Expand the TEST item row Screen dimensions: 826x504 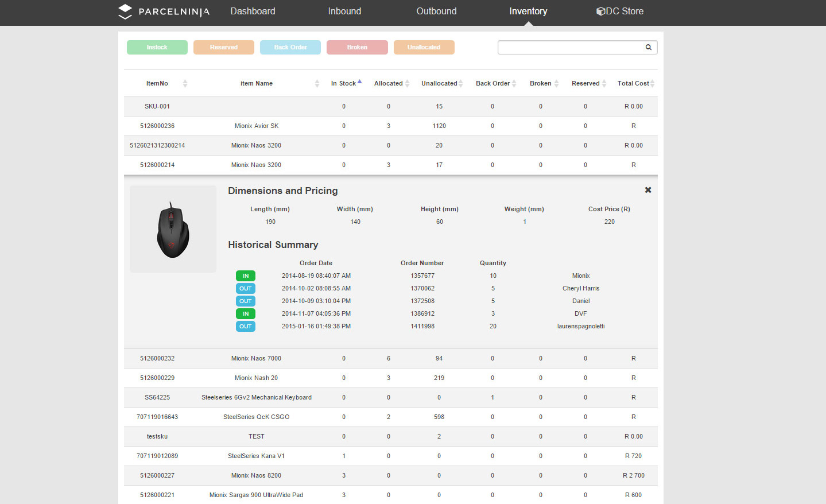click(x=391, y=437)
